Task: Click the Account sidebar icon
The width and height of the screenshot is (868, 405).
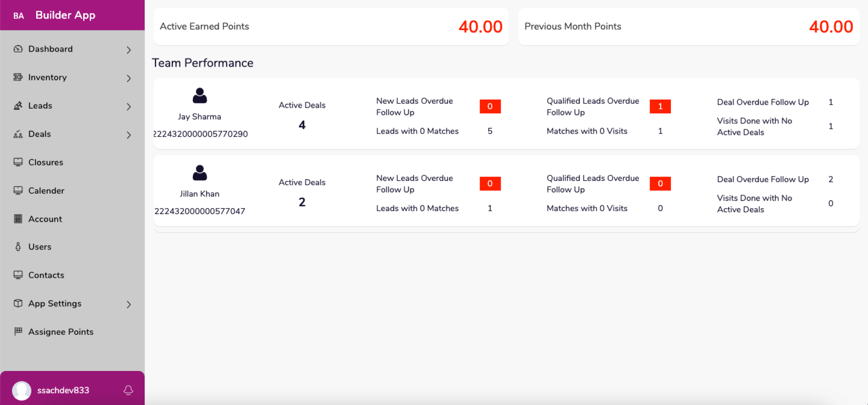Action: point(18,219)
